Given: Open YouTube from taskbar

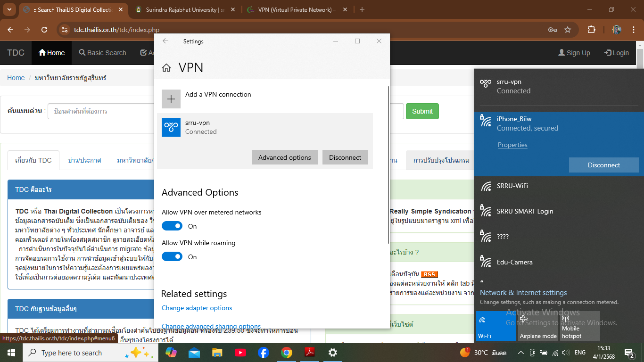Looking at the screenshot, I should 240,353.
